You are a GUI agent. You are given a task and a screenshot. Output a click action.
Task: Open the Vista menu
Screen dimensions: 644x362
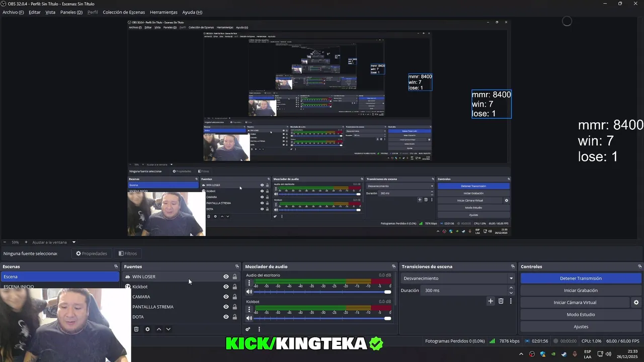pos(50,12)
